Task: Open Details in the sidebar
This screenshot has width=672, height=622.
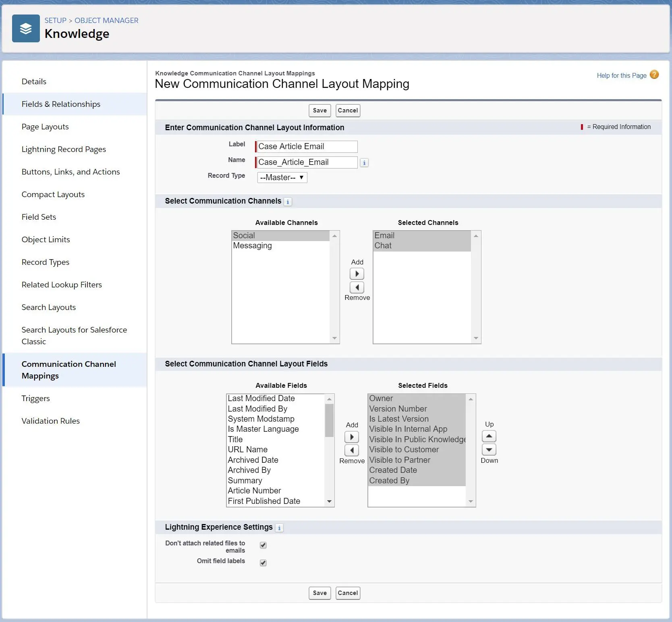Action: [75, 81]
